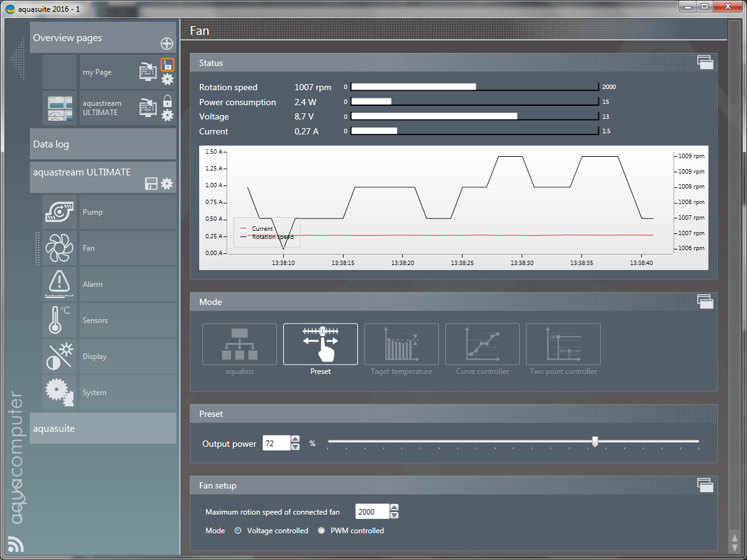Click the Fan blade icon in sidebar
This screenshot has width=747, height=560.
60,248
